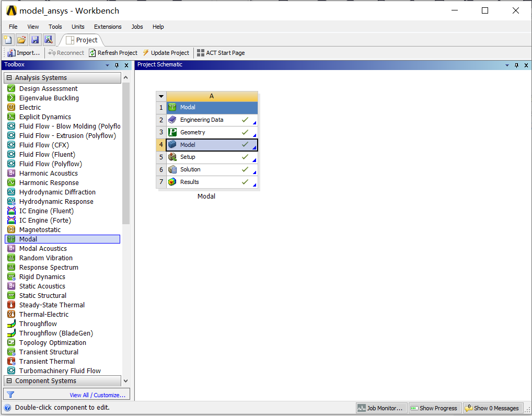Select Topology Optimization icon
Image resolution: width=532 pixels, height=416 pixels.
11,343
